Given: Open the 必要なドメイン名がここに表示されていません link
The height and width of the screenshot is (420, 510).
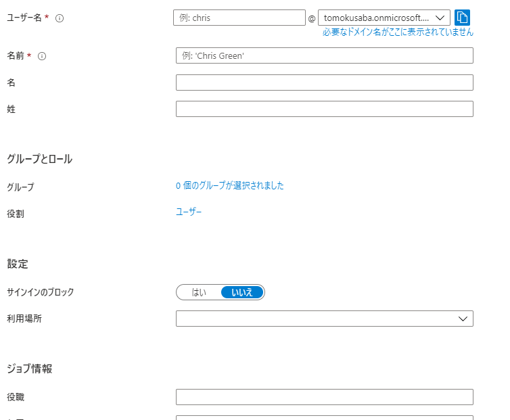Looking at the screenshot, I should tap(398, 32).
